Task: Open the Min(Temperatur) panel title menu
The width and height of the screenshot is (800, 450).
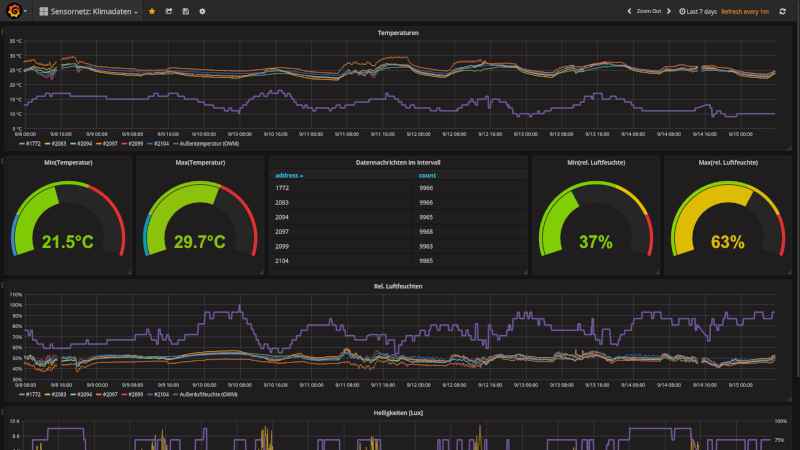Action: (x=68, y=163)
